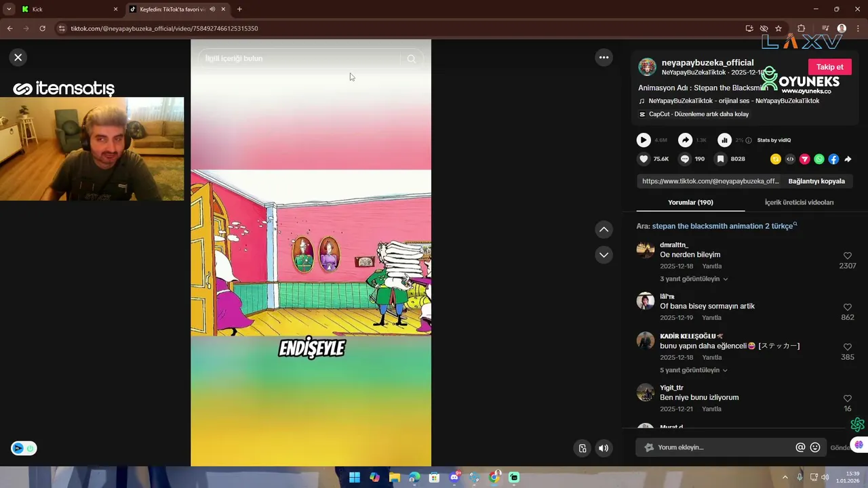Open File Explorer from taskbar
Image resolution: width=868 pixels, height=488 pixels.
point(395,478)
